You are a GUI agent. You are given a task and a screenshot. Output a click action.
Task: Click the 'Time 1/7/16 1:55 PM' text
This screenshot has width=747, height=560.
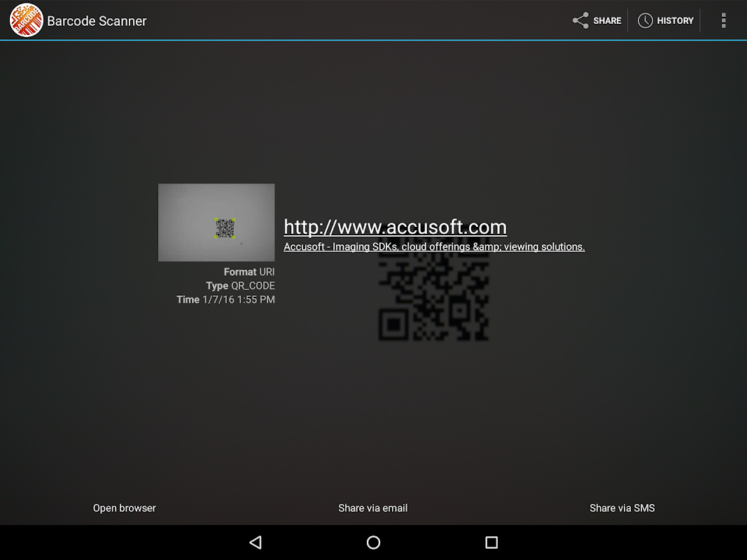(225, 300)
